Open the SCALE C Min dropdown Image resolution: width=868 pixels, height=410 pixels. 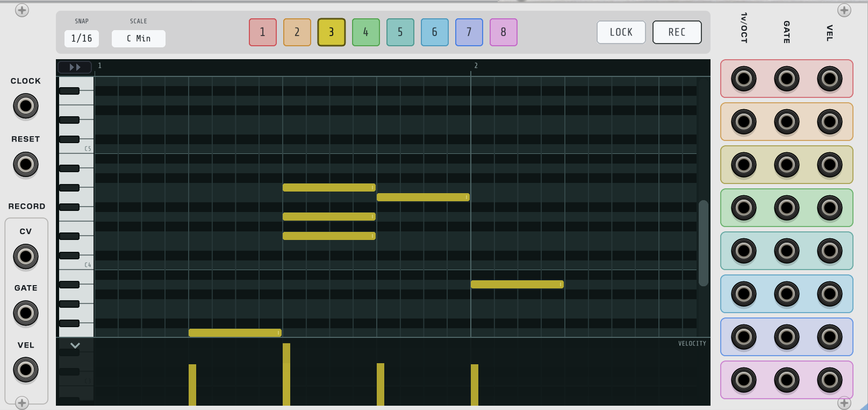pos(139,38)
